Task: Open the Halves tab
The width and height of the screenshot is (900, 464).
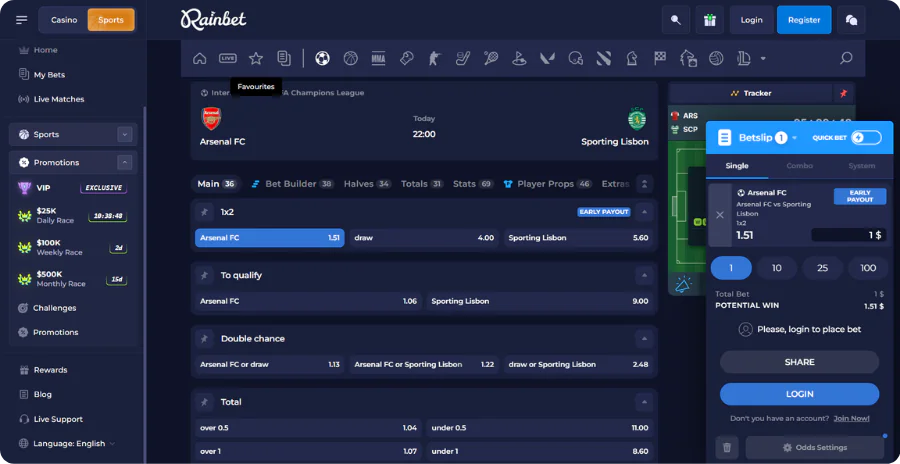Action: [x=367, y=184]
